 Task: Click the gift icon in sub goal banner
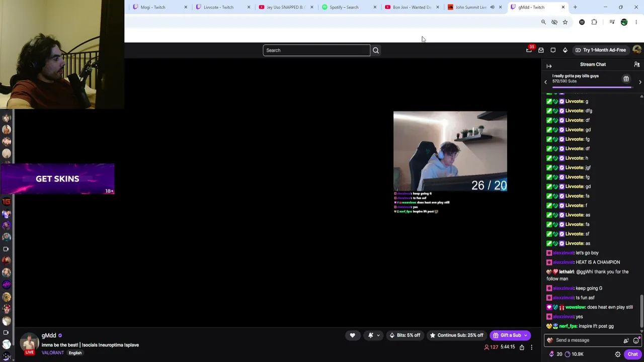626,79
